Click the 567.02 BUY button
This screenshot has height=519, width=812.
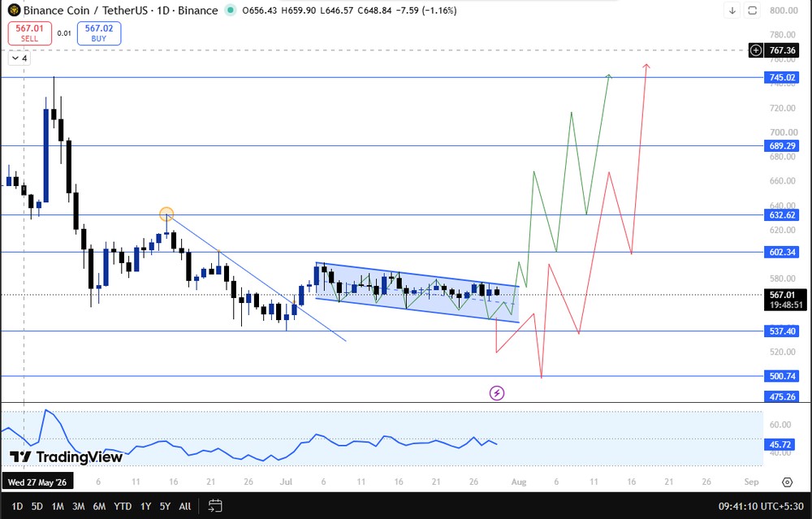pos(99,33)
